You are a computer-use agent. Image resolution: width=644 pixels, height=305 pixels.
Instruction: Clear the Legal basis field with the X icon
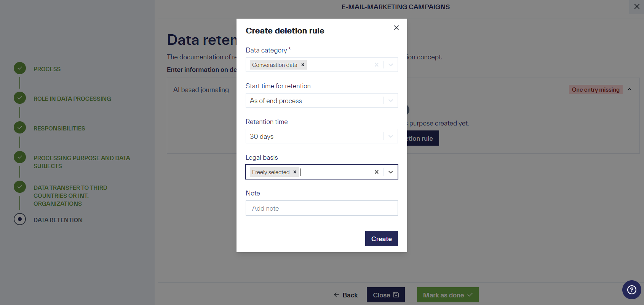pos(376,172)
